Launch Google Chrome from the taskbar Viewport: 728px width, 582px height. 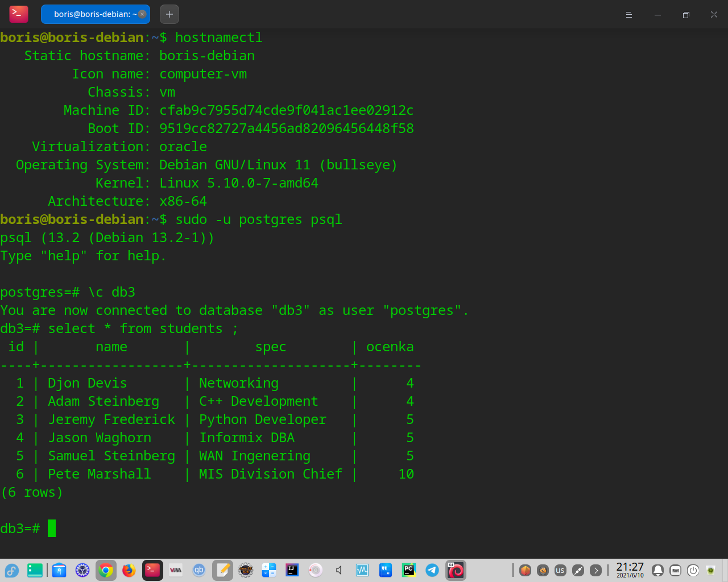point(106,570)
